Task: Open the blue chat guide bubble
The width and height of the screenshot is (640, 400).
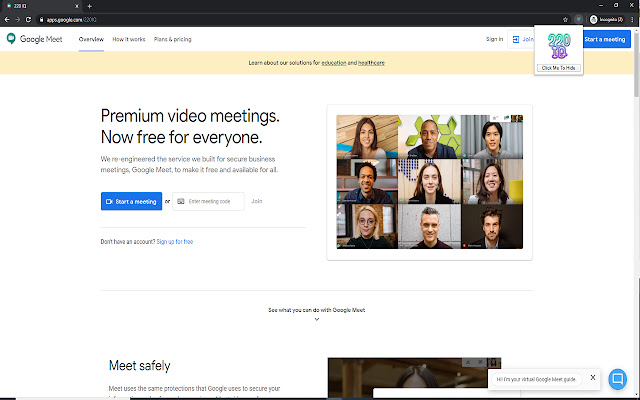Action: pyautogui.click(x=618, y=379)
